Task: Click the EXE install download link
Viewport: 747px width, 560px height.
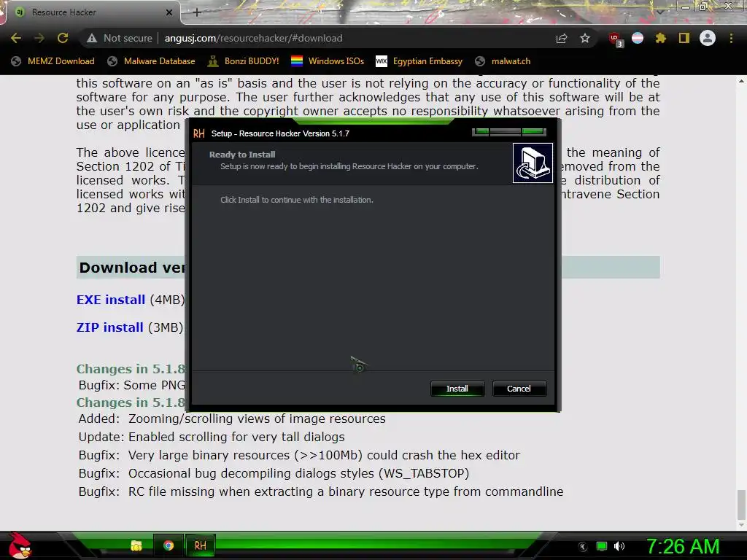Action: point(111,300)
